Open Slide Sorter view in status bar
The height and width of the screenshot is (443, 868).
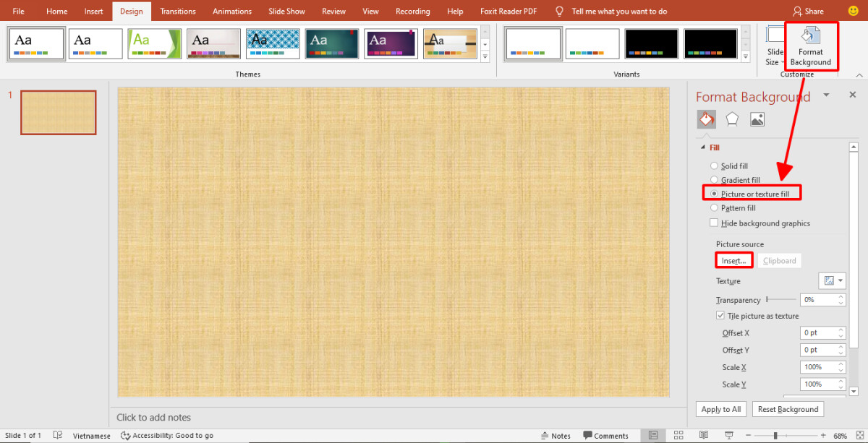(678, 436)
